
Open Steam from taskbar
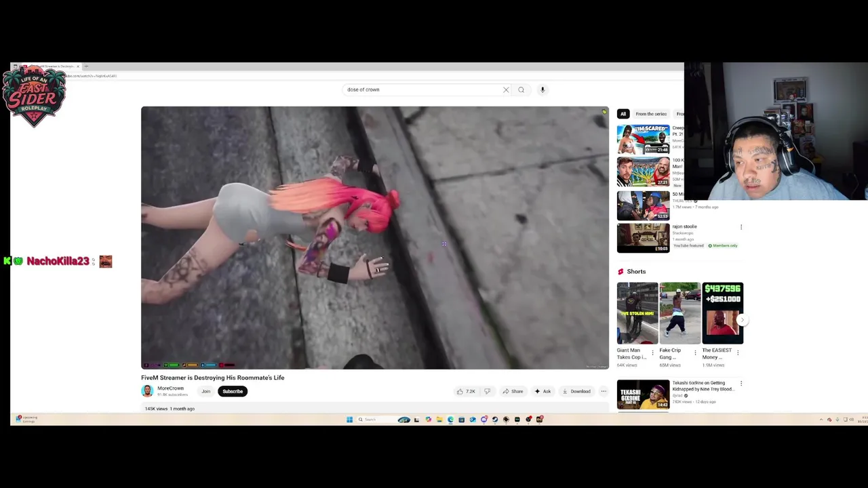(495, 420)
